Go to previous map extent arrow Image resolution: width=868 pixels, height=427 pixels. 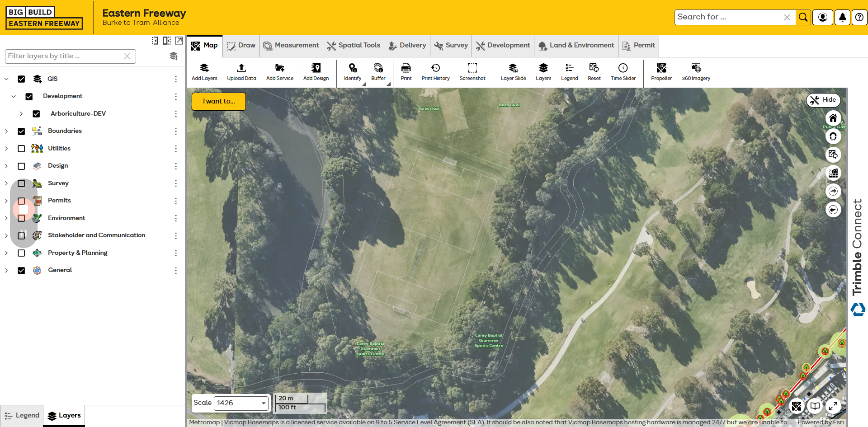click(833, 210)
